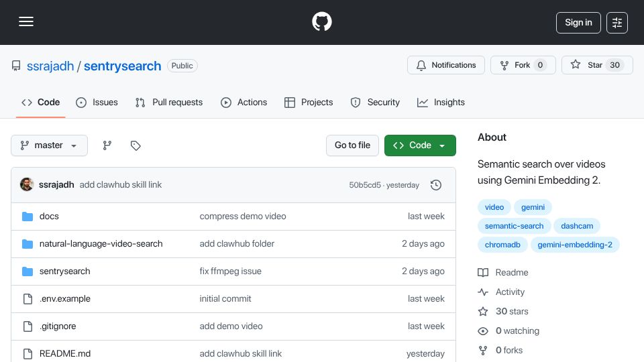
Task: Go to GitHub home via Octocat logo
Action: point(321,21)
